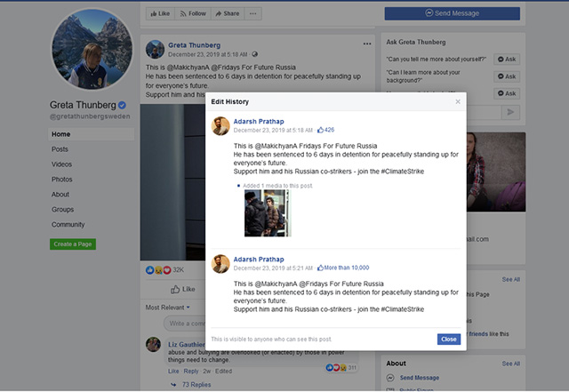Click the third Ask button
Viewport: 569px width, 392px height.
507,93
